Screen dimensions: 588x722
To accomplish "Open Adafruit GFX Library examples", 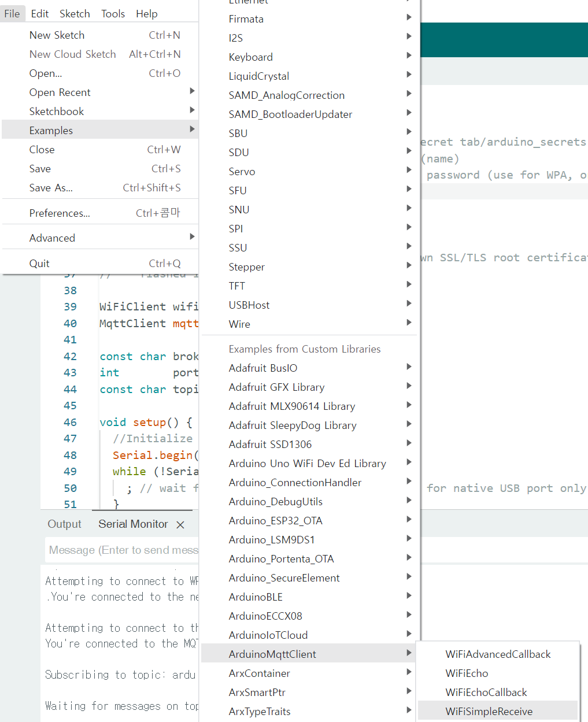I will pos(309,387).
